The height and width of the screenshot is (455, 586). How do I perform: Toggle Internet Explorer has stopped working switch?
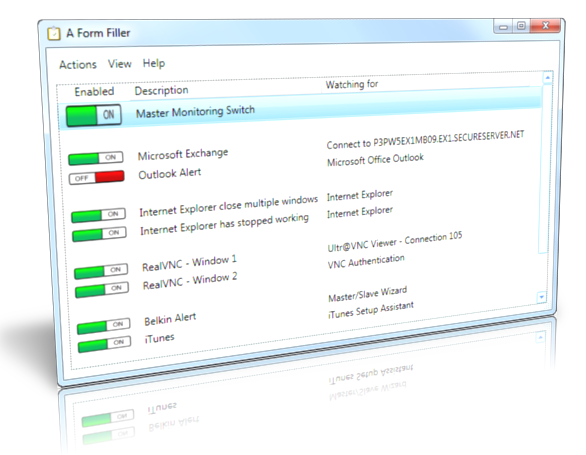click(99, 234)
